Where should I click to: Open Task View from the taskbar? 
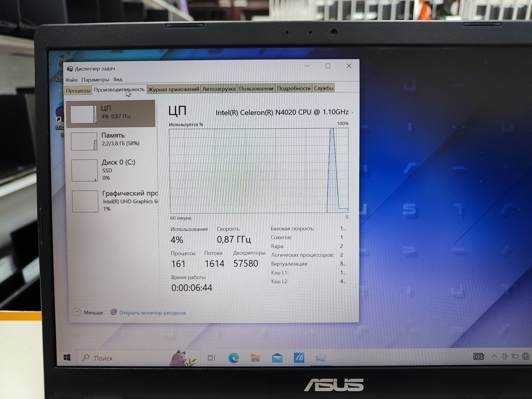point(211,358)
